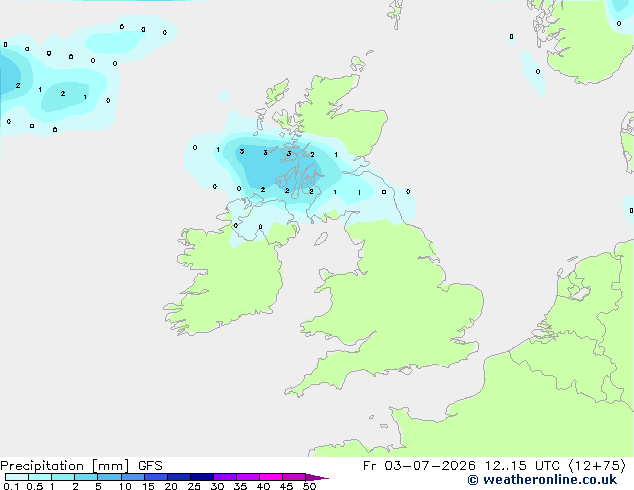Viewport: 634px width, 490px height.
Task: Click the "0.5" legend scale label
Action: click(x=35, y=486)
